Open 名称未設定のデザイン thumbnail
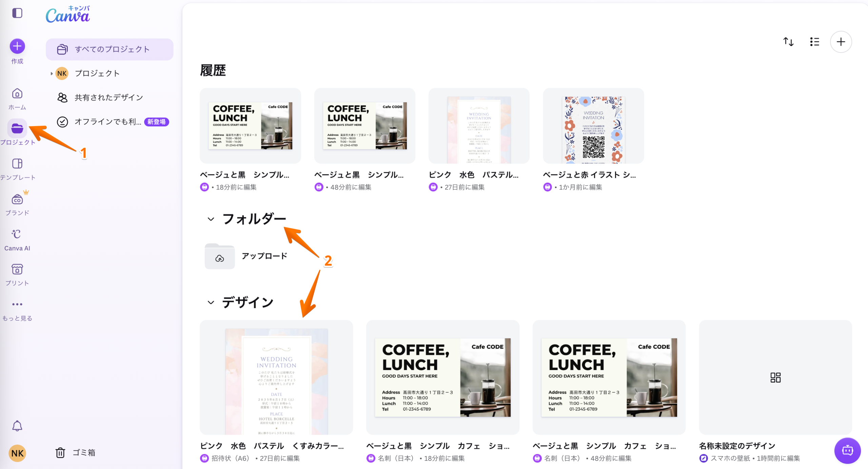The width and height of the screenshot is (868, 469). click(776, 377)
